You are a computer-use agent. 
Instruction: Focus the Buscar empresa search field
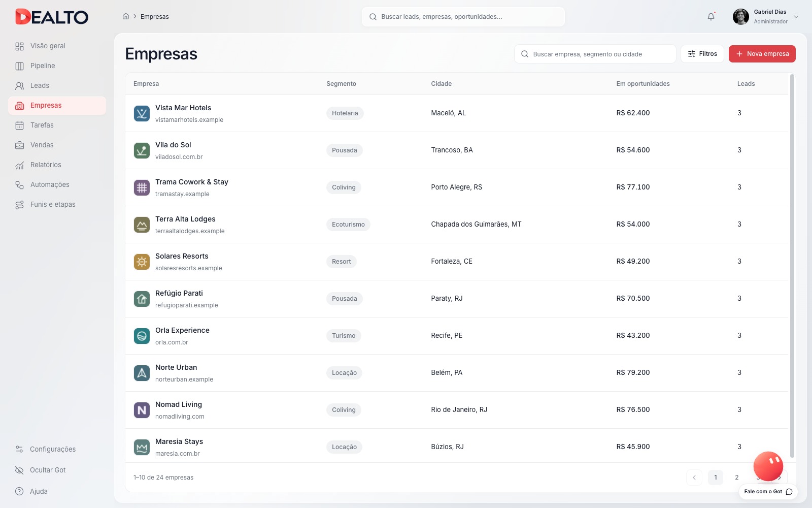coord(595,54)
